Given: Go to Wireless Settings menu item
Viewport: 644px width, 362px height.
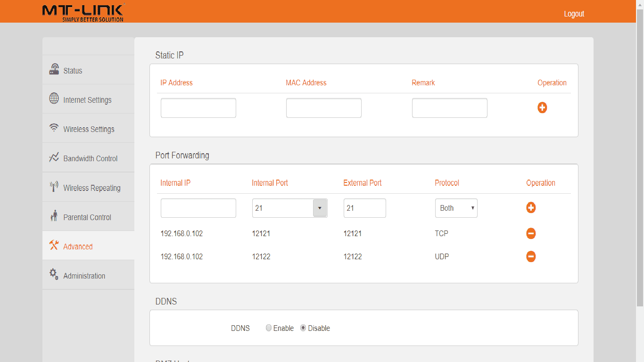Looking at the screenshot, I should pos(88,128).
